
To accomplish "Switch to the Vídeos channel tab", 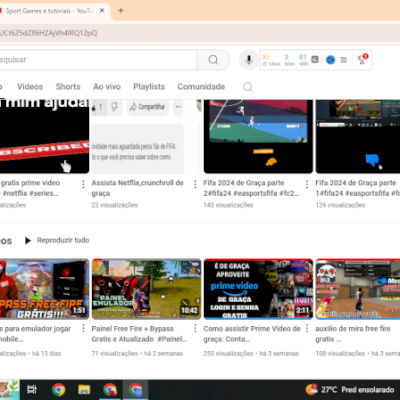I will tap(30, 87).
